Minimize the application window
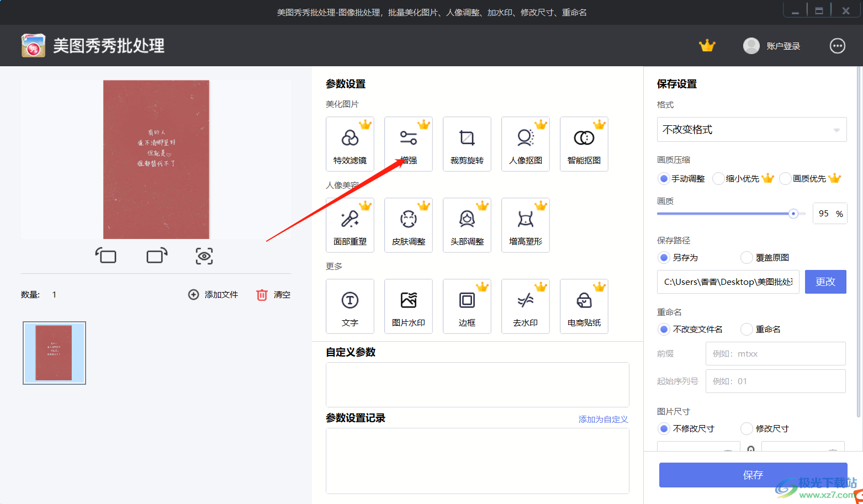863x504 pixels. coord(795,10)
